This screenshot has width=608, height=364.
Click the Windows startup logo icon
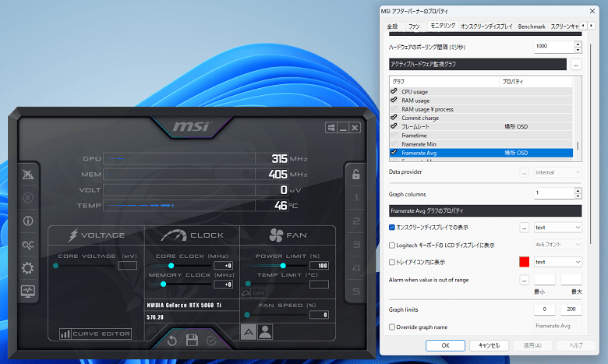tap(331, 128)
